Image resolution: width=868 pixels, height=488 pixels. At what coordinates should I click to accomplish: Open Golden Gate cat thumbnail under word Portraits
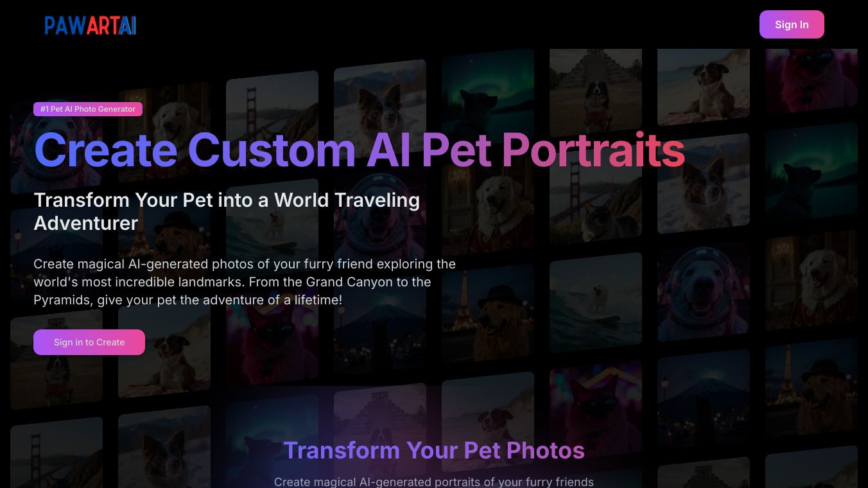(x=596, y=196)
